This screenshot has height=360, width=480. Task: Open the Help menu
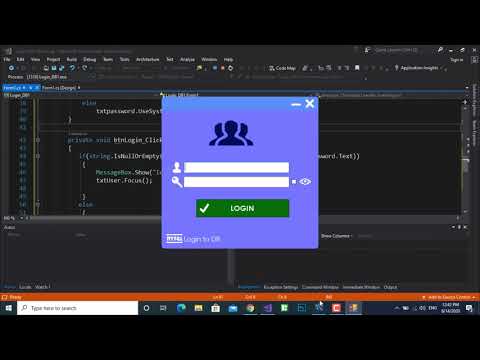click(228, 59)
